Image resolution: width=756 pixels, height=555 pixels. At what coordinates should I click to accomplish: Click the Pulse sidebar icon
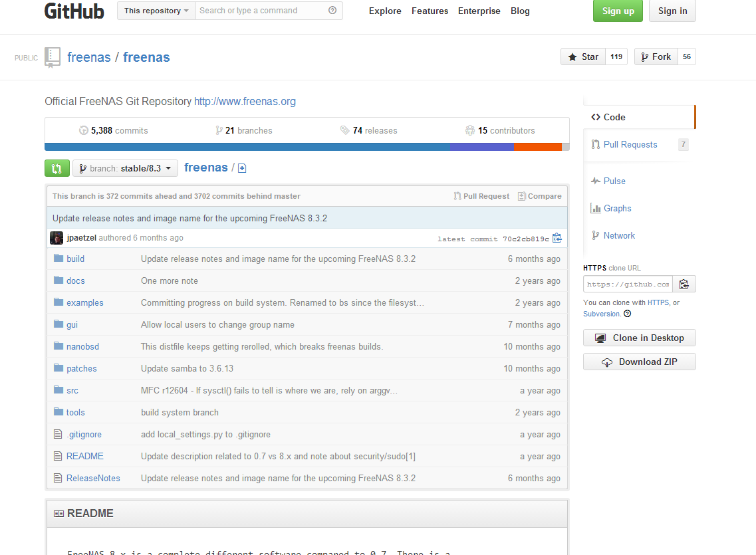(596, 181)
